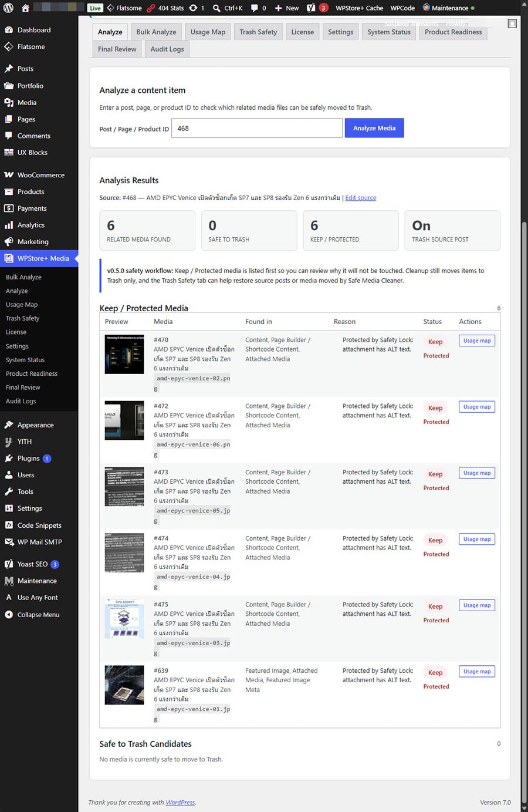528x812 pixels.
Task: Toggle Maintenance status in admin bar
Action: point(449,8)
